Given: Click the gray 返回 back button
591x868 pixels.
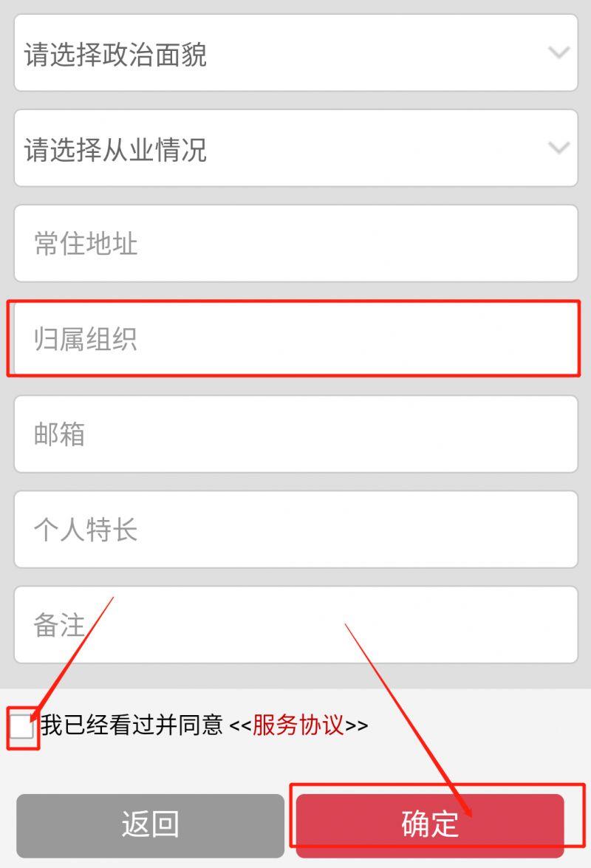Looking at the screenshot, I should (150, 825).
